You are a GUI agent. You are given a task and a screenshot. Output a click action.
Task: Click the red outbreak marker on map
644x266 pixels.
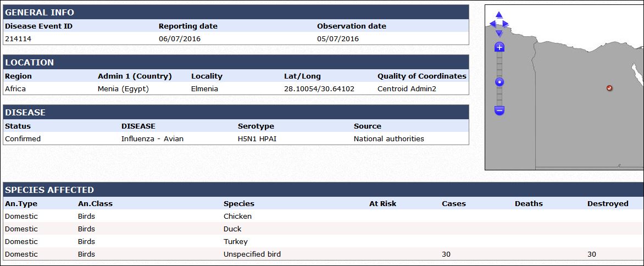[609, 88]
